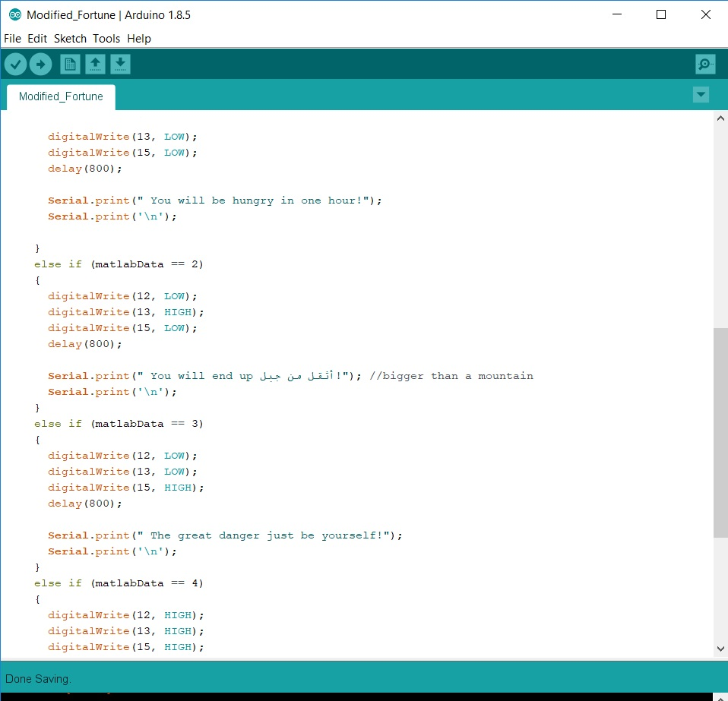Create a new sketch with the New icon

70,64
